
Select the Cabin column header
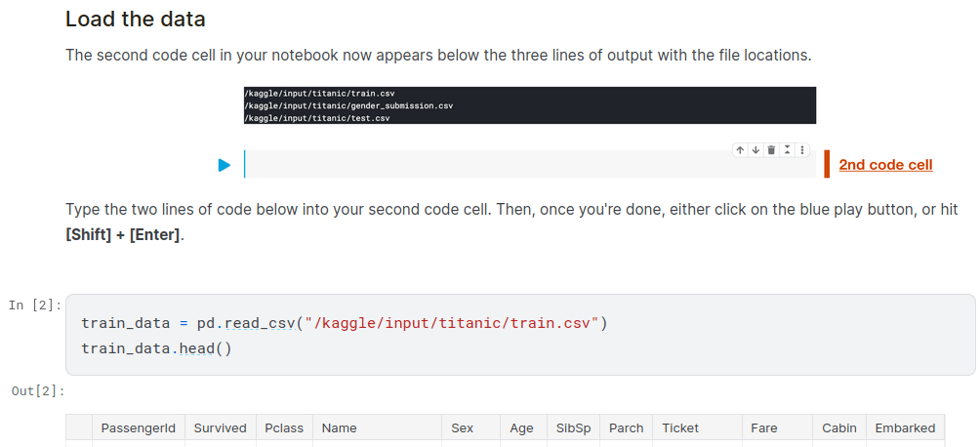pyautogui.click(x=838, y=427)
